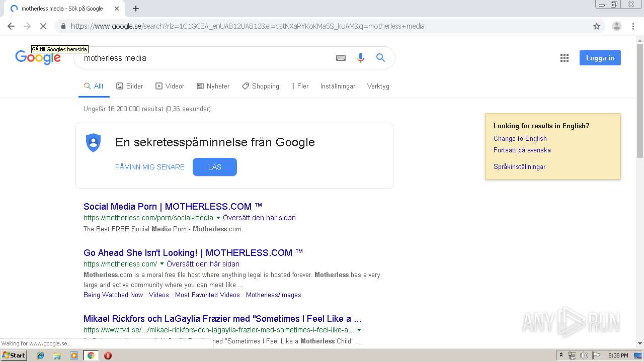Open the red antivirus taskbar icon
This screenshot has height=362, width=644.
[x=108, y=355]
